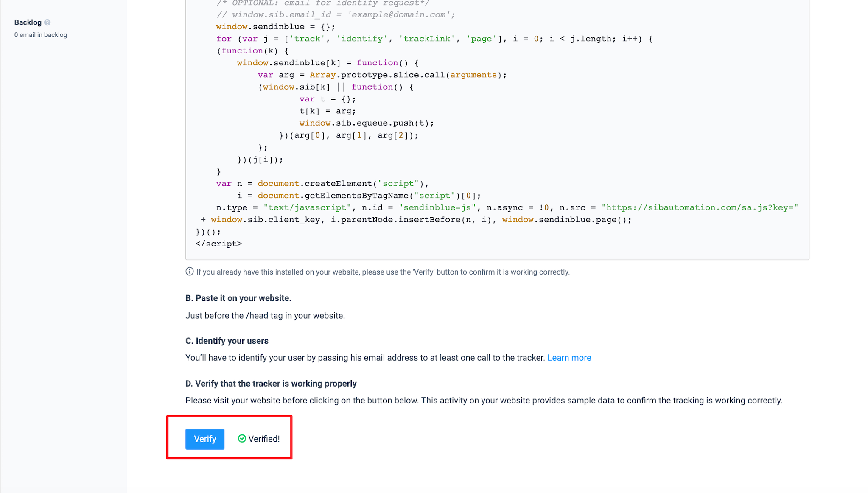The height and width of the screenshot is (493, 868).
Task: Click the 'var n = document.createElement' code line
Action: 322,184
